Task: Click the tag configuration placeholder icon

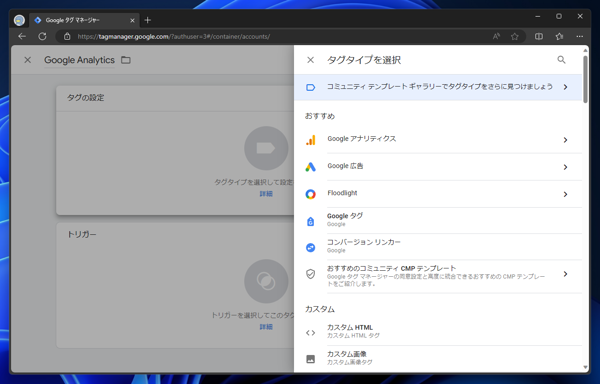Action: 266,148
